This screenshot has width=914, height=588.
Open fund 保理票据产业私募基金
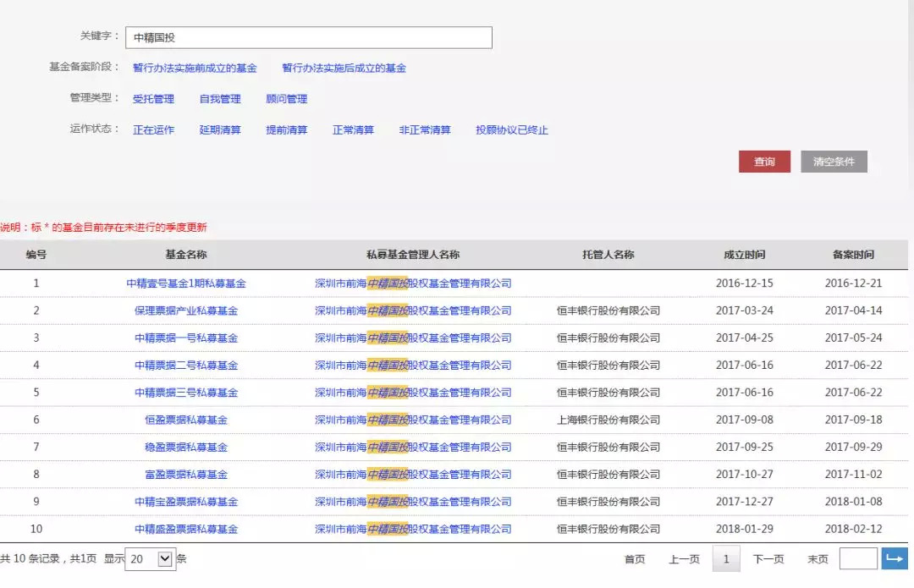pos(185,310)
